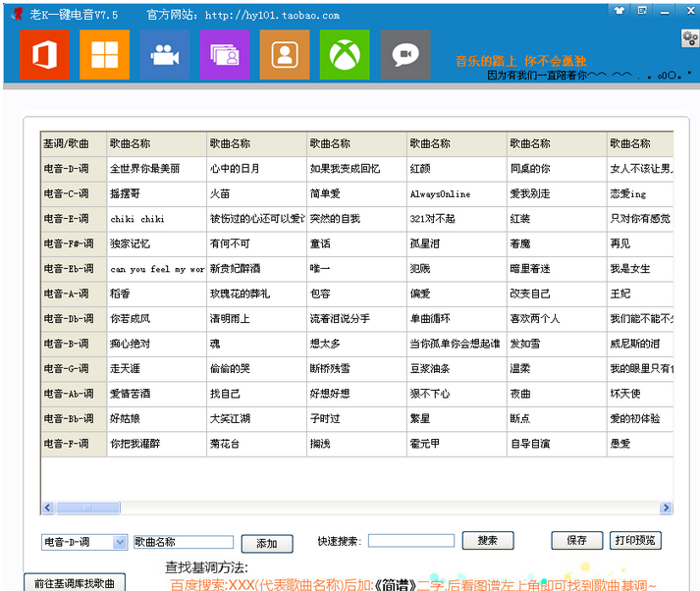Click the red Office tile icon
The height and width of the screenshot is (591, 700).
click(x=44, y=55)
